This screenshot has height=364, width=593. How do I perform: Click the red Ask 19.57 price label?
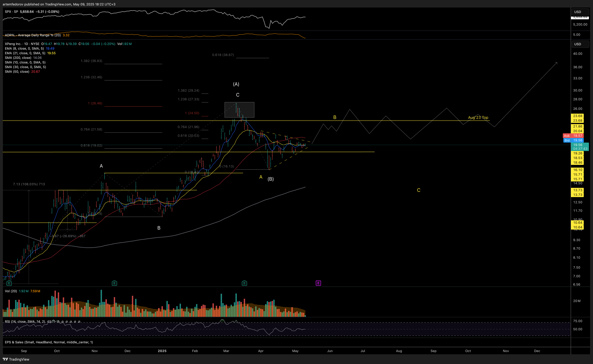coord(573,136)
